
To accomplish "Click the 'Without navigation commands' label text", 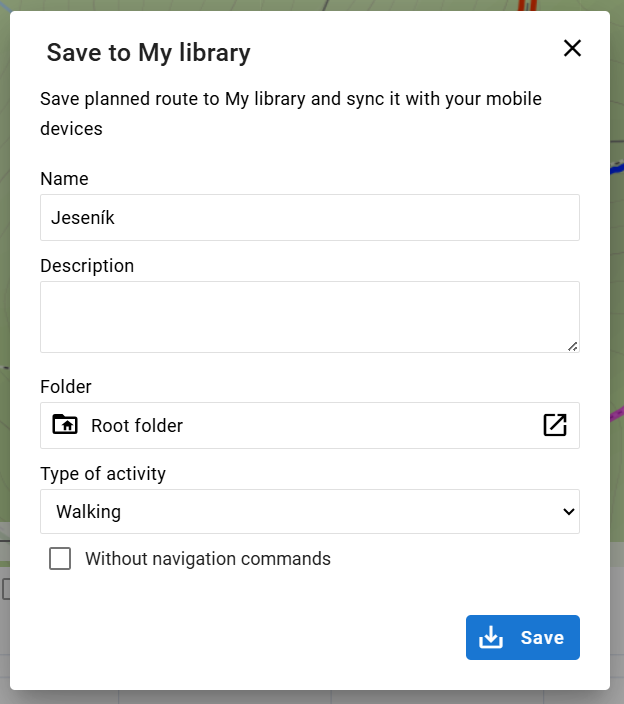I will (x=207, y=559).
